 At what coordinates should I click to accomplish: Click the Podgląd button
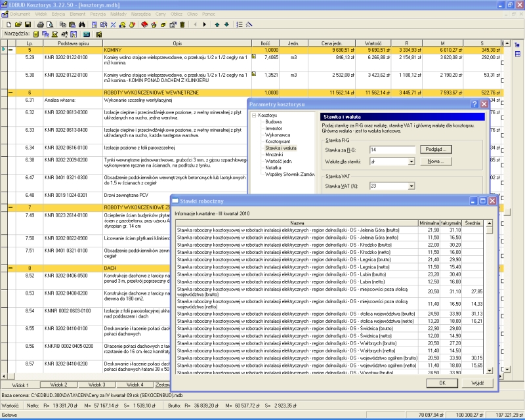click(x=436, y=150)
